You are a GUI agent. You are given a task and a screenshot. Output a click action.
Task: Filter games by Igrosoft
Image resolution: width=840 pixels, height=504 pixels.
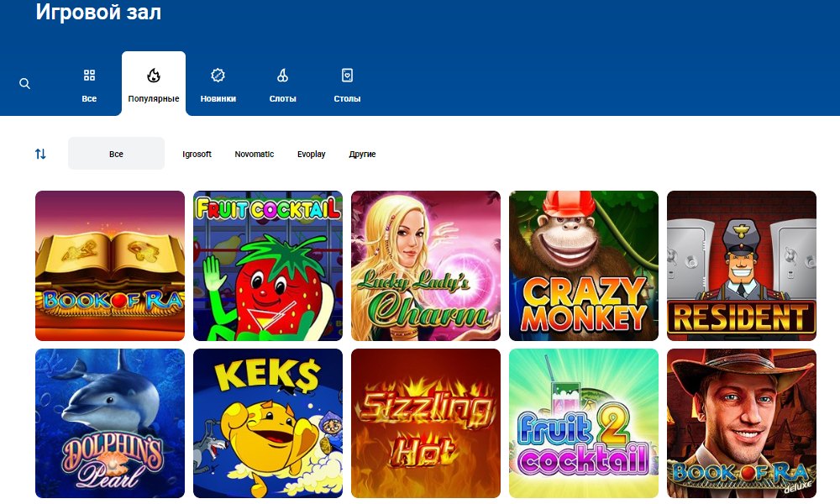coord(197,155)
